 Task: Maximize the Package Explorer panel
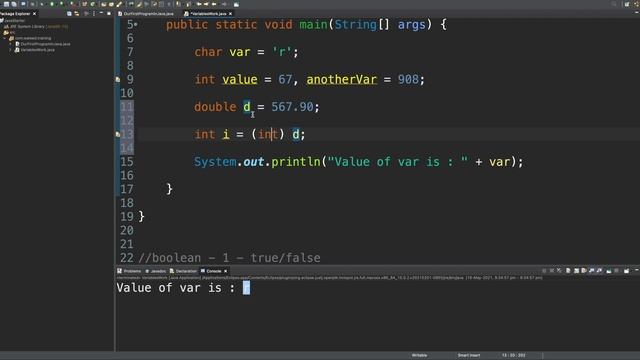pos(109,13)
